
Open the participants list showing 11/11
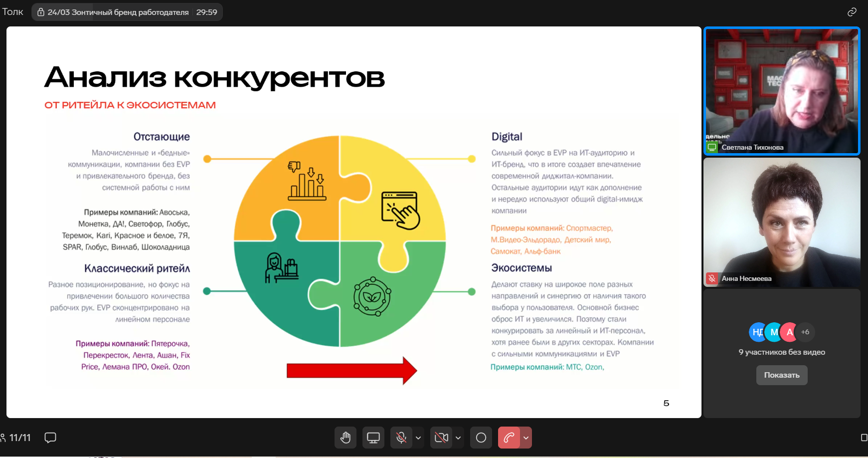(x=16, y=438)
